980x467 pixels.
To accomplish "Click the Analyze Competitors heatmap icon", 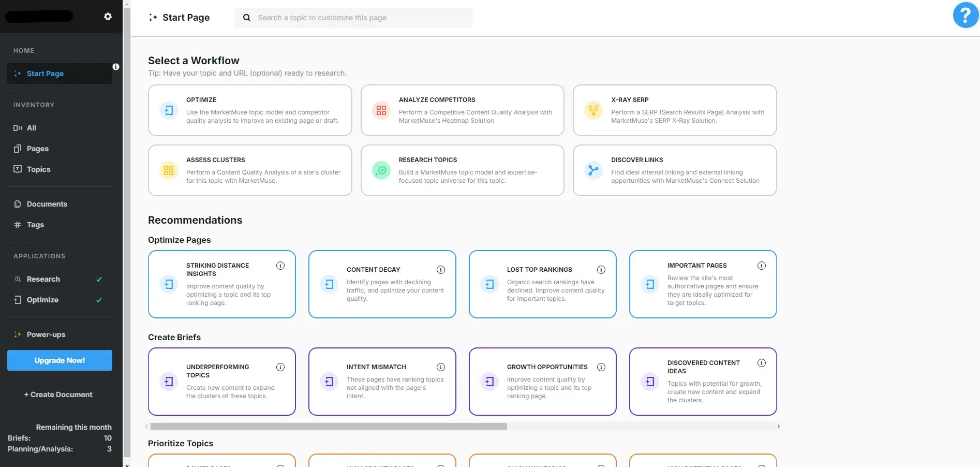I will [381, 110].
